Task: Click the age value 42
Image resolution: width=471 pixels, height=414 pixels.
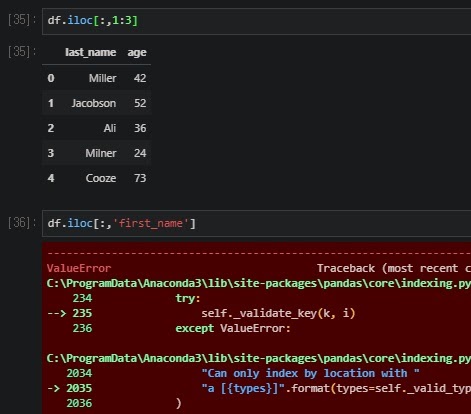Action: tap(140, 78)
